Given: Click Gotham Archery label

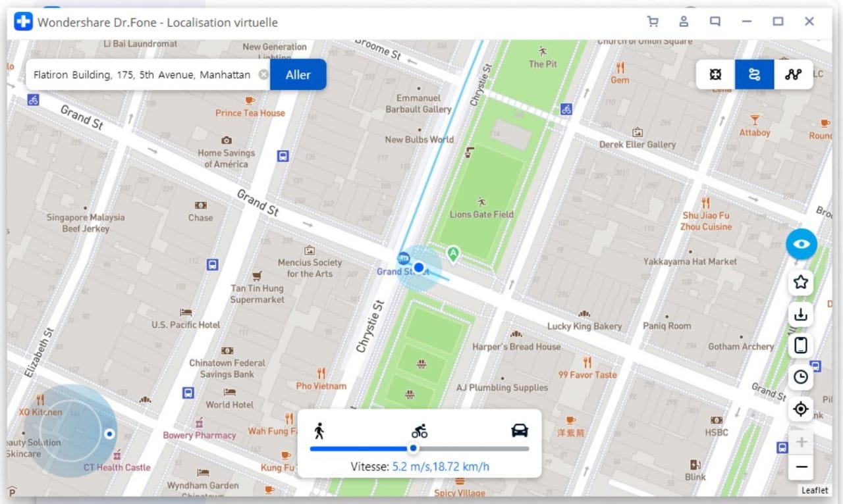Looking at the screenshot, I should tap(741, 346).
